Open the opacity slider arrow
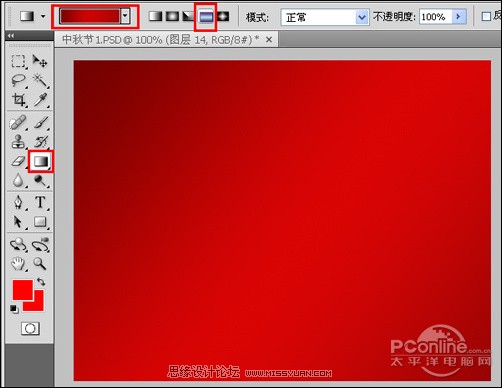Screen dimensions: 502x388 pos(459,16)
